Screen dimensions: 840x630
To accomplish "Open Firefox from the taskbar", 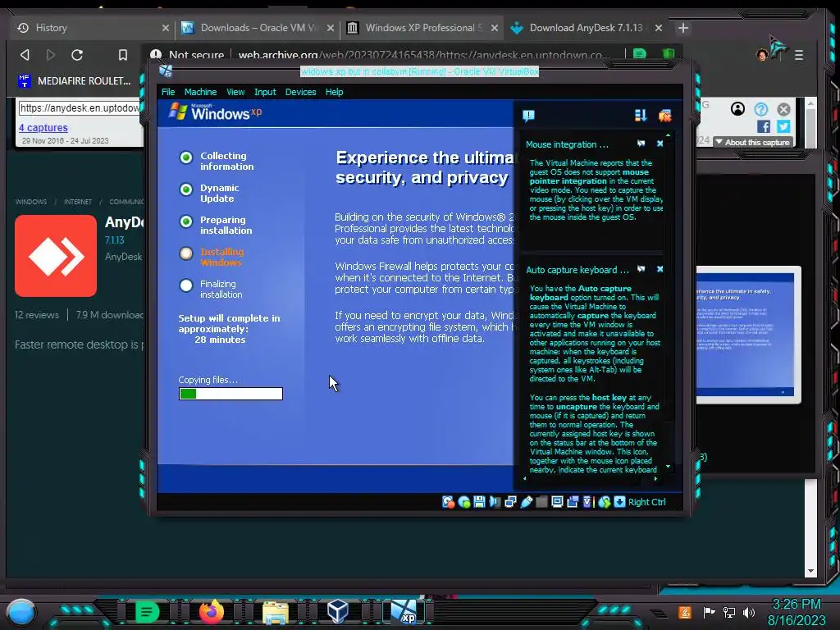I will (211, 612).
